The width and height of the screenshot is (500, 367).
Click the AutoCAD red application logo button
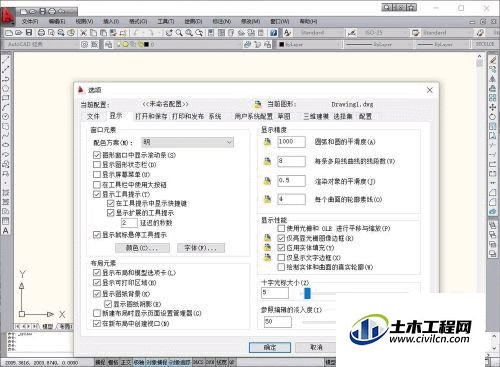[x=7, y=16]
